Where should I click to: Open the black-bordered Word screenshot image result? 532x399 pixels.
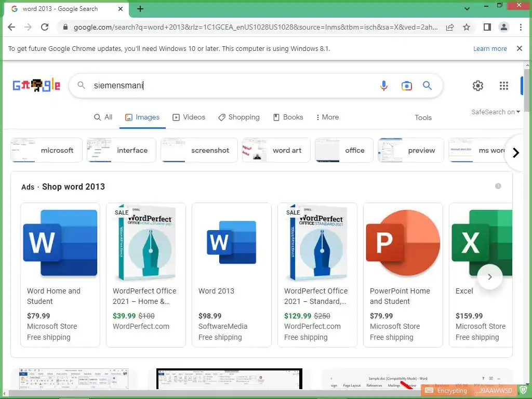pyautogui.click(x=229, y=379)
